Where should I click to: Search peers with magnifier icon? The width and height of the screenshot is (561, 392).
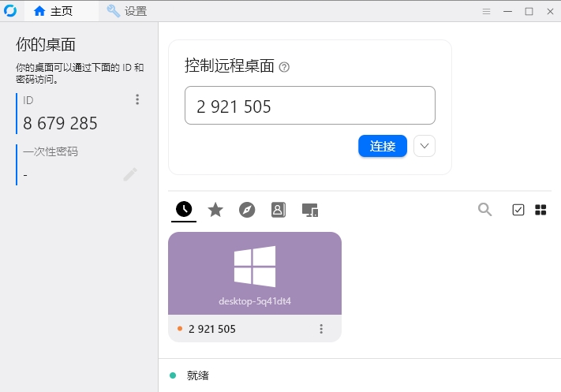pyautogui.click(x=484, y=210)
